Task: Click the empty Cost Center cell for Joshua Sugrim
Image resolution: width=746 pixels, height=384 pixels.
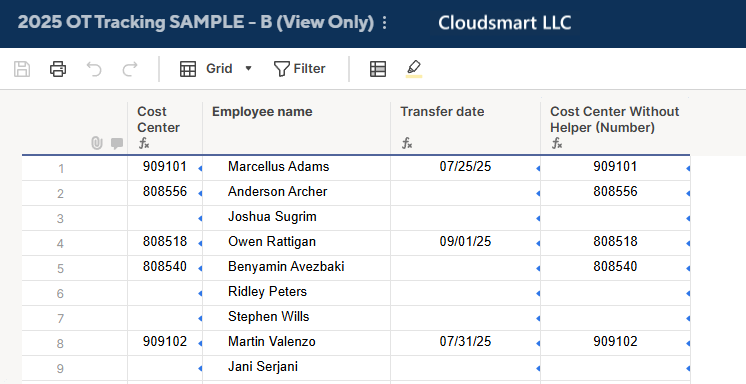Action: (x=165, y=218)
